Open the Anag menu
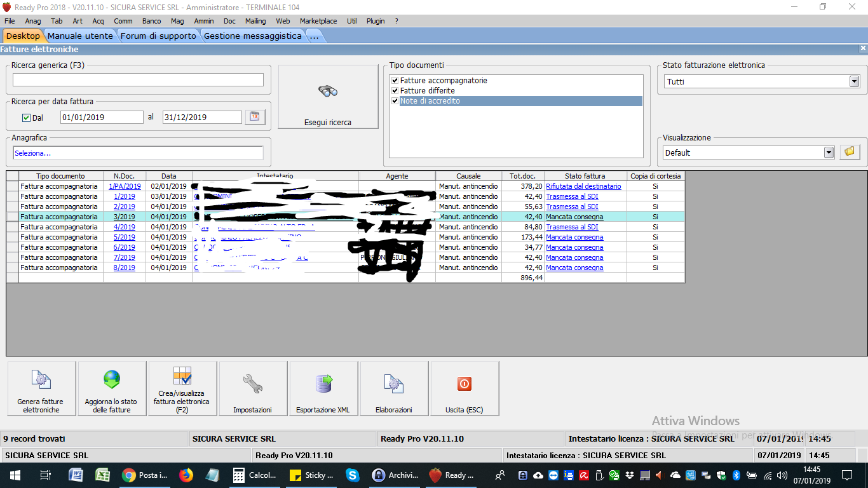This screenshot has width=868, height=488. [x=33, y=21]
